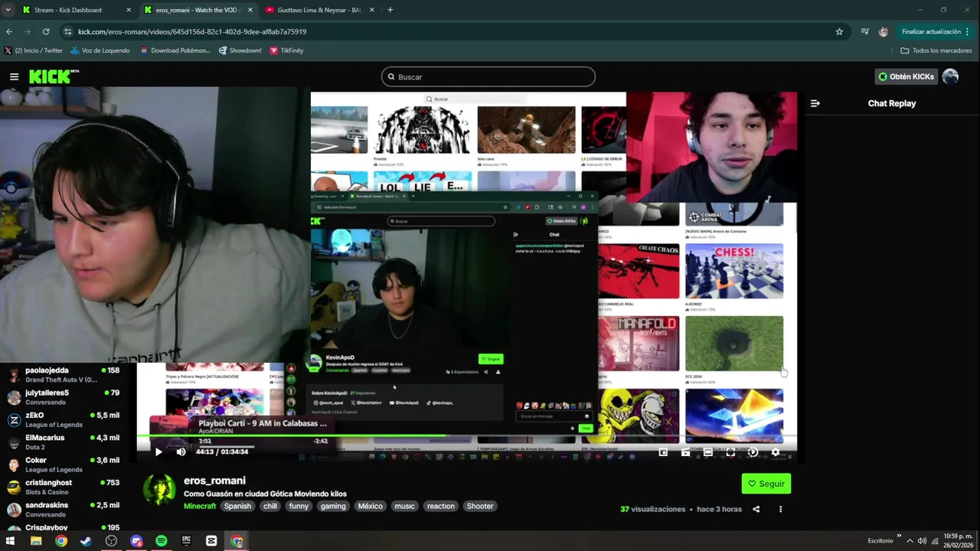Select the gaming tag
980x551 pixels.
333,506
